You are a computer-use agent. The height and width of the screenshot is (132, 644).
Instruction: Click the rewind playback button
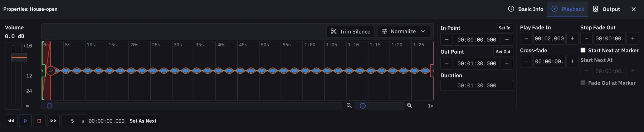coord(11,121)
